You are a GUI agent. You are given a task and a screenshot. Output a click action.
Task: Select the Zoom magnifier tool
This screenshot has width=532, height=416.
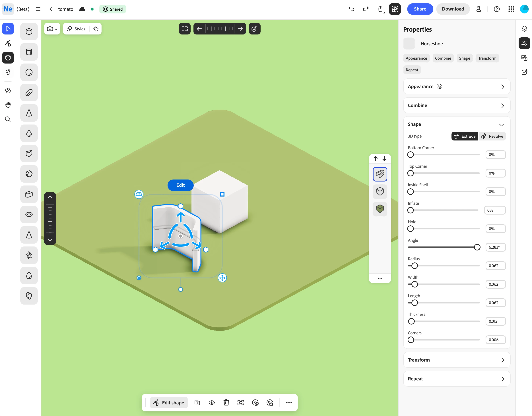(8, 119)
